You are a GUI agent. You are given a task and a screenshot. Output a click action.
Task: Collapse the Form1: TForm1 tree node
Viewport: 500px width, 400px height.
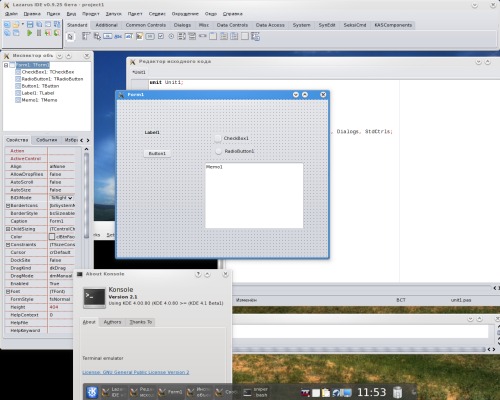[x=6, y=65]
